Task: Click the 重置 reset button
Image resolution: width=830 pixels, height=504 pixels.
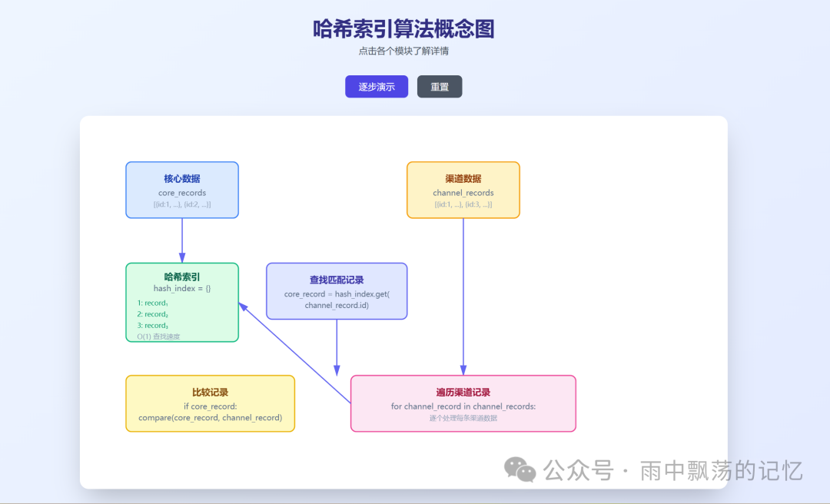Action: click(440, 86)
